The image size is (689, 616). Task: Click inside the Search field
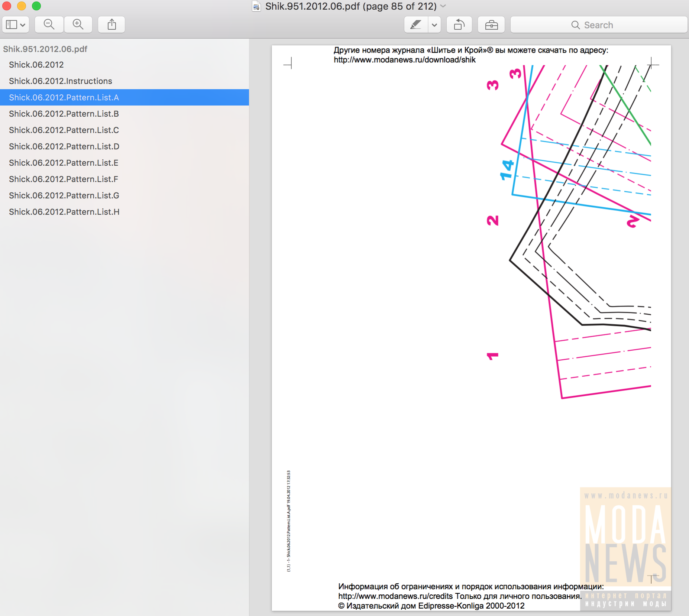tap(599, 25)
